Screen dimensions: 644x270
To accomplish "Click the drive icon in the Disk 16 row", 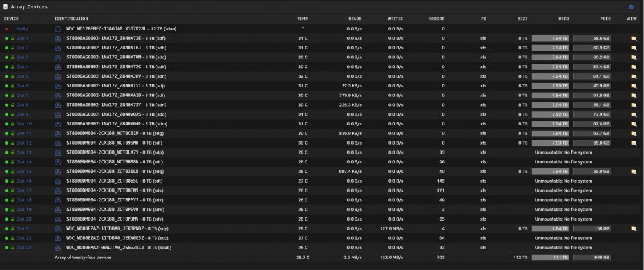I will (58, 181).
